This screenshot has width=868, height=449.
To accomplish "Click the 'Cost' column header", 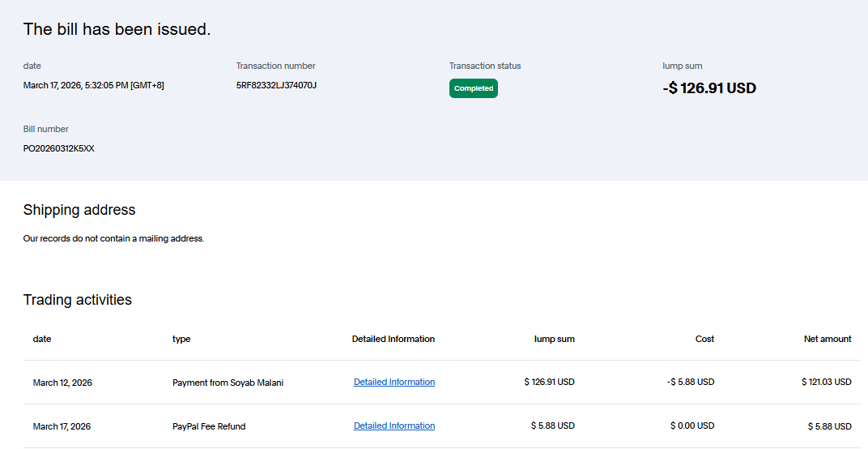I will tap(704, 339).
